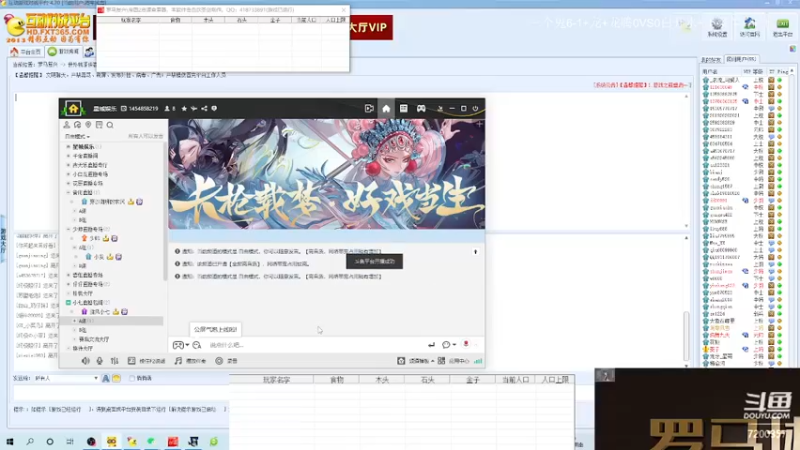Open 系统设置 icon at platform top right

(x=717, y=28)
